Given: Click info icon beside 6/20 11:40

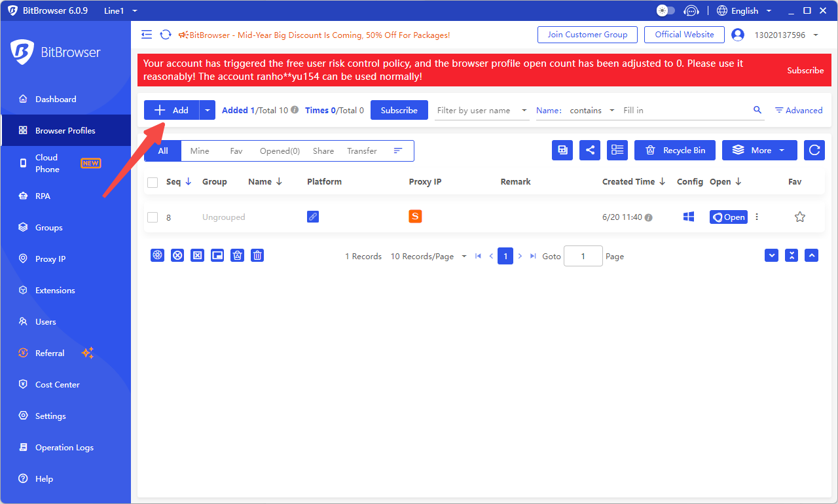Looking at the screenshot, I should [x=648, y=217].
